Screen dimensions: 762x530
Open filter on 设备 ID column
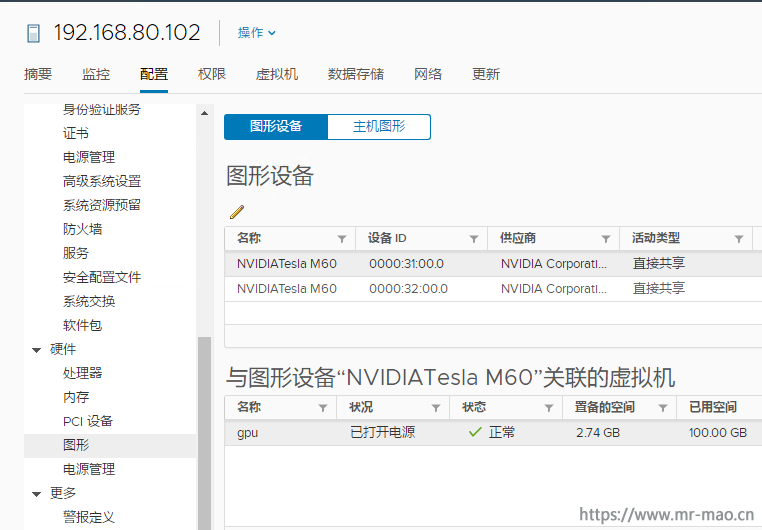click(x=474, y=239)
